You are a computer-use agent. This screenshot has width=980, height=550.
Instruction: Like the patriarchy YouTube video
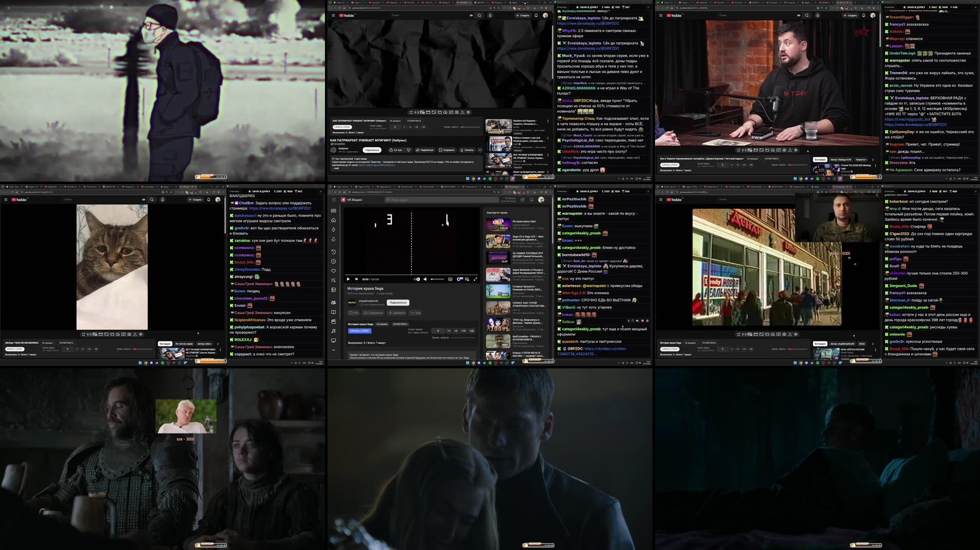click(396, 150)
